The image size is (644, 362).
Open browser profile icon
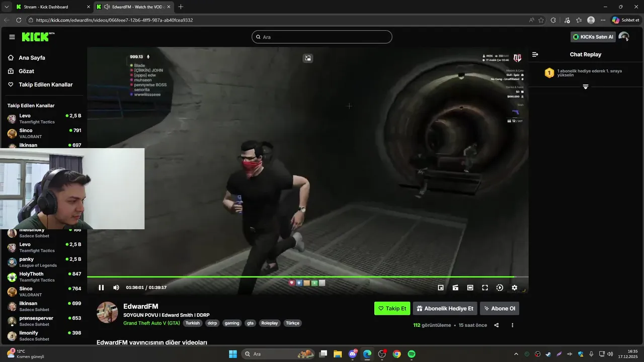pos(591,20)
